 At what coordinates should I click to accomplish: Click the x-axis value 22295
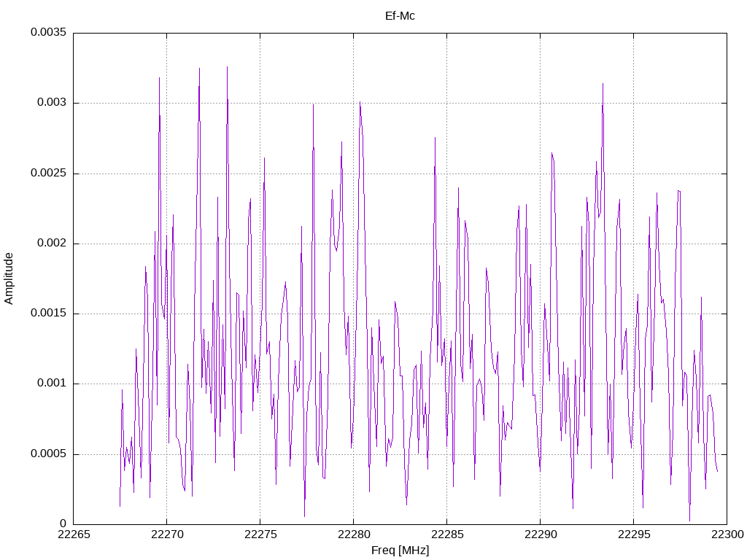pos(634,534)
